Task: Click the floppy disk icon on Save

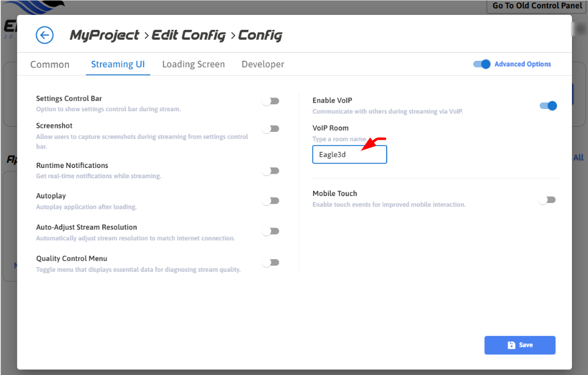Action: 511,345
